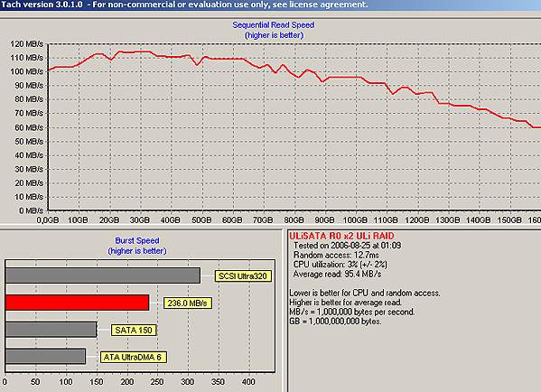The width and height of the screenshot is (541, 392).
Task: Click the 100GB x-axis label
Action: 355,219
